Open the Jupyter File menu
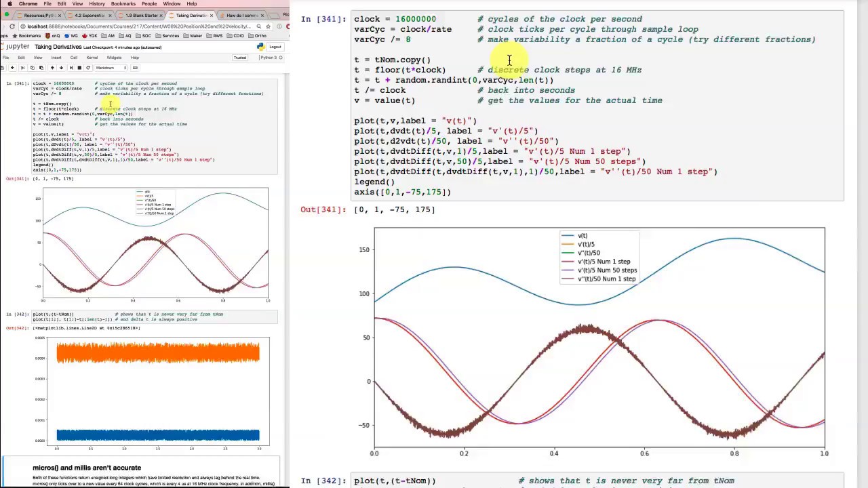 pyautogui.click(x=6, y=58)
